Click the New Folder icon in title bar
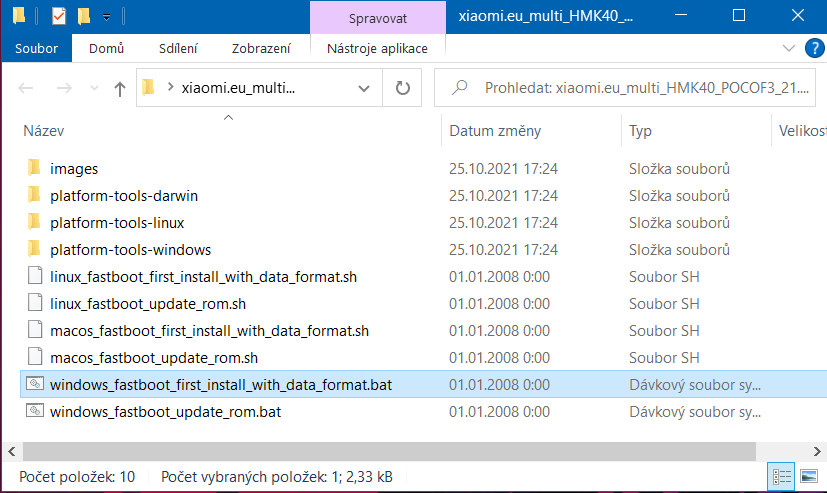827x493 pixels. click(84, 16)
